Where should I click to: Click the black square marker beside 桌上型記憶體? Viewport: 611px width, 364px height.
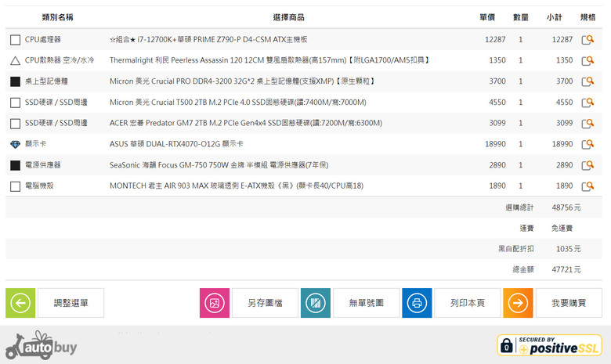point(15,81)
